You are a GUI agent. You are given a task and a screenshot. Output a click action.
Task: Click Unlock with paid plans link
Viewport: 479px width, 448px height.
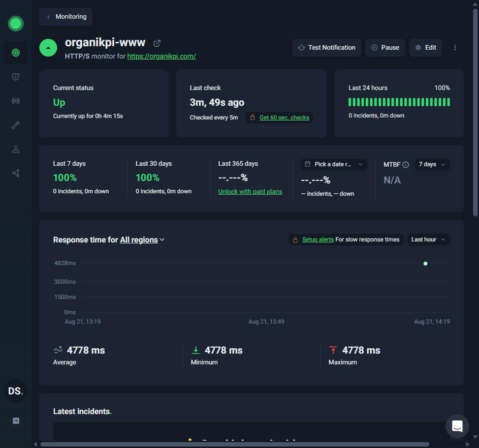250,192
